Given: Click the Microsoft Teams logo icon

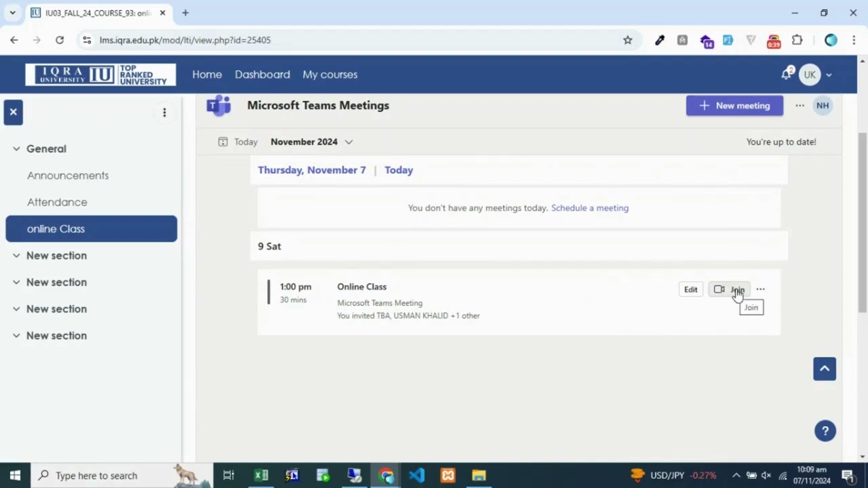Looking at the screenshot, I should 218,106.
